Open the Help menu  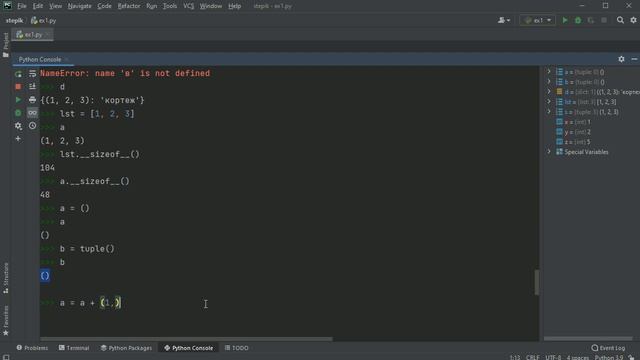pyautogui.click(x=234, y=6)
